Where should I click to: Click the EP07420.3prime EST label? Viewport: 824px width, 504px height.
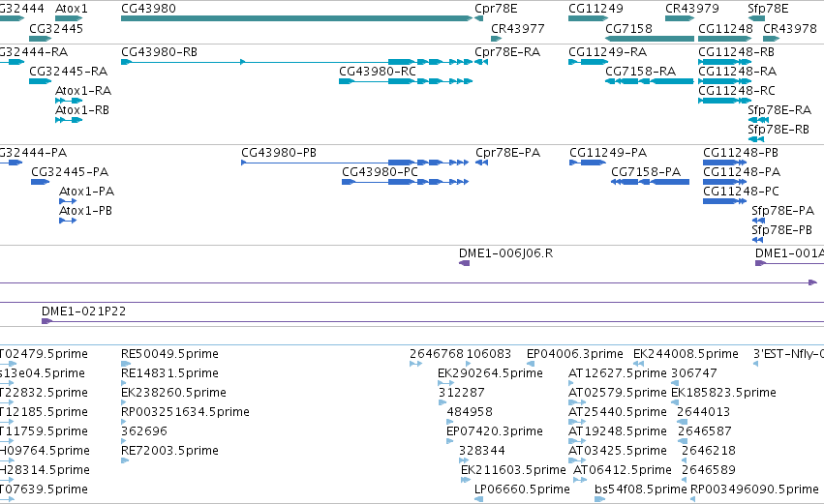(x=495, y=431)
